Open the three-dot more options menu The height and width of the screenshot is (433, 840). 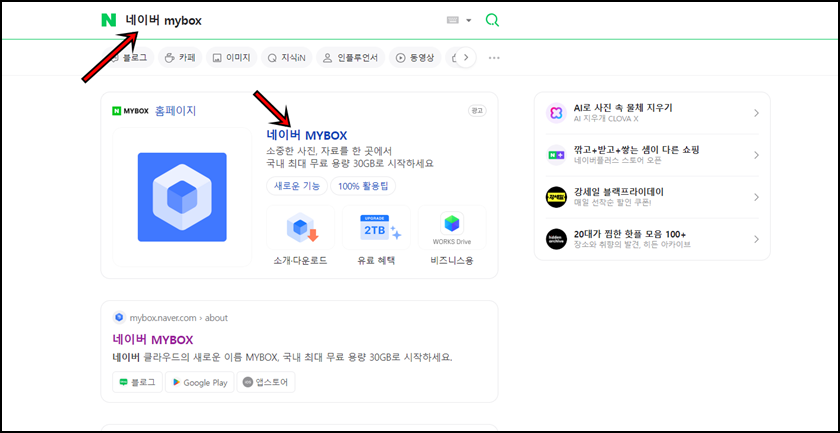coord(494,57)
